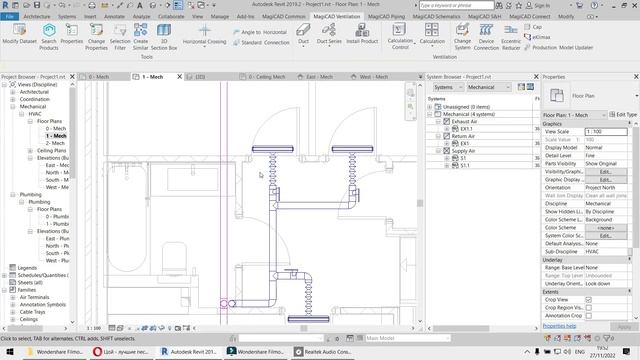Click the Floor Plan type thumbnail in Properties

557,96
